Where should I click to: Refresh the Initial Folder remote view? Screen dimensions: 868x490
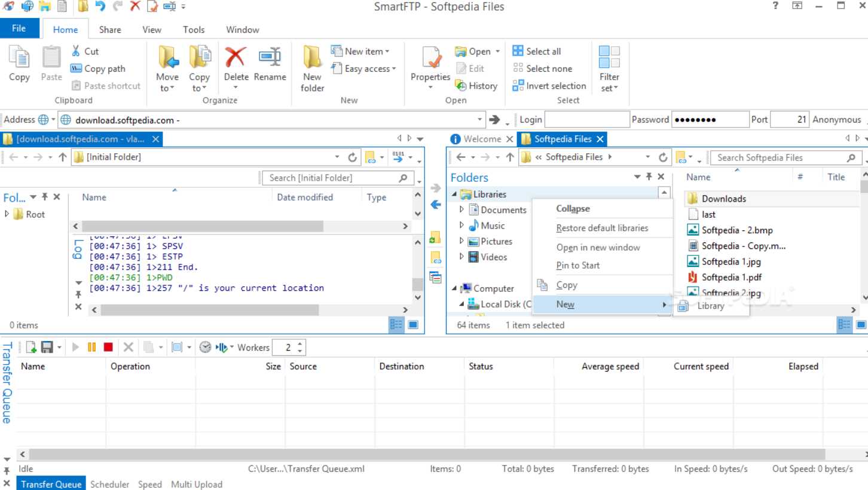click(x=353, y=157)
